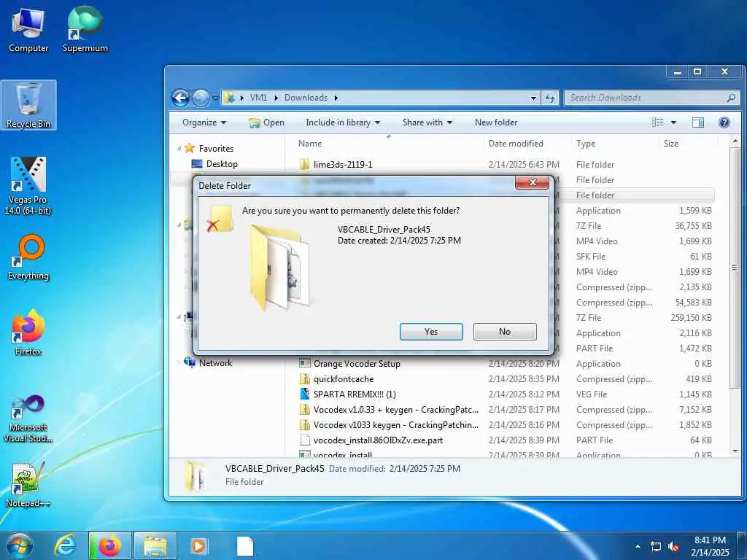Open the Include in library menu

(x=343, y=122)
